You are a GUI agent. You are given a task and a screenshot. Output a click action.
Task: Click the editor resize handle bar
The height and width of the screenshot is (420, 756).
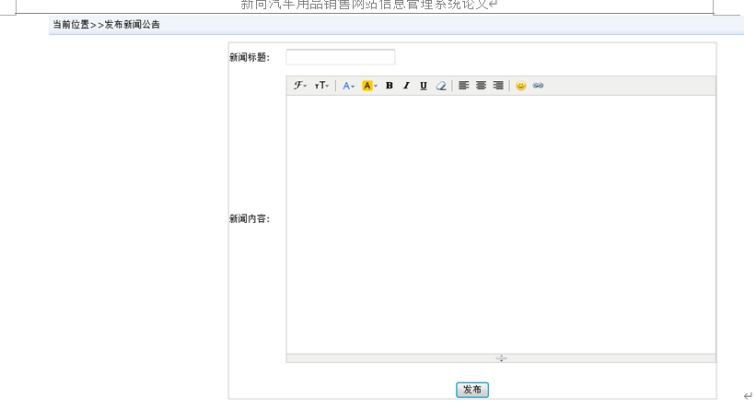[x=501, y=358]
